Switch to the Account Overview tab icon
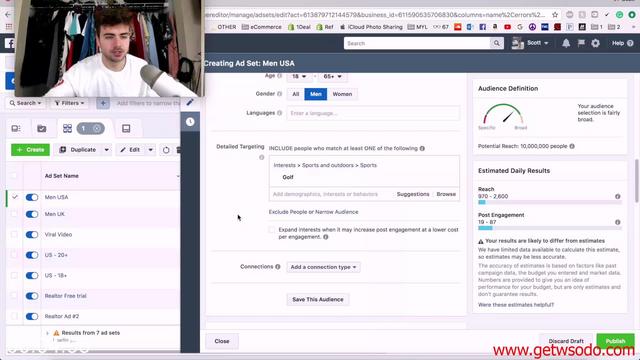Screen dimensions: 640x360 tap(16, 129)
